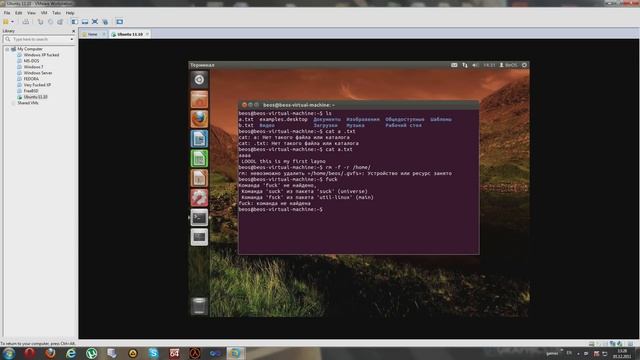Close the Ubuntu terminal window
640x360 pixels.
tap(244, 105)
